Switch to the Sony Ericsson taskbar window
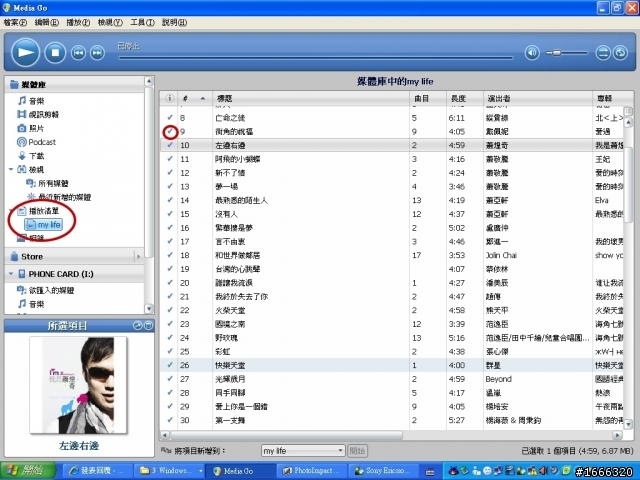The height and width of the screenshot is (480, 640). tap(383, 471)
